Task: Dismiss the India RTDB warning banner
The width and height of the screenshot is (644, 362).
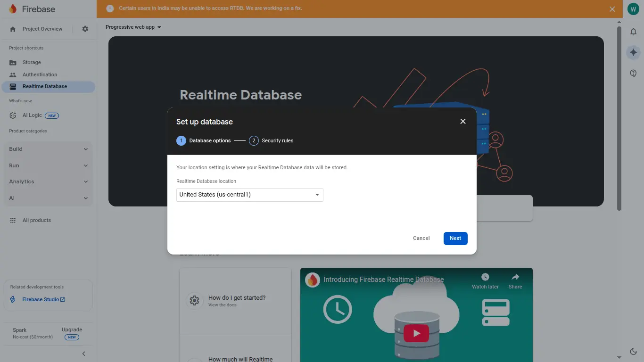Action: pos(612,8)
